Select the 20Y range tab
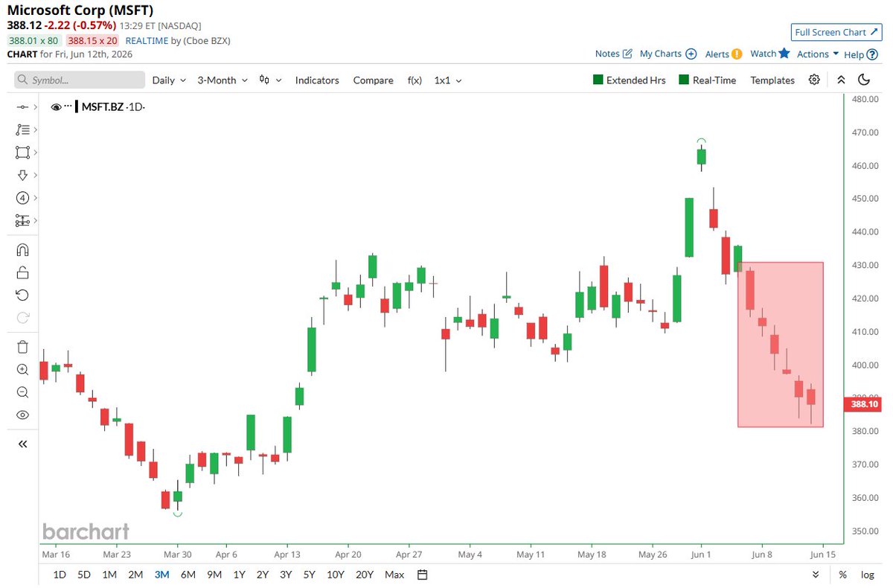 pyautogui.click(x=365, y=575)
